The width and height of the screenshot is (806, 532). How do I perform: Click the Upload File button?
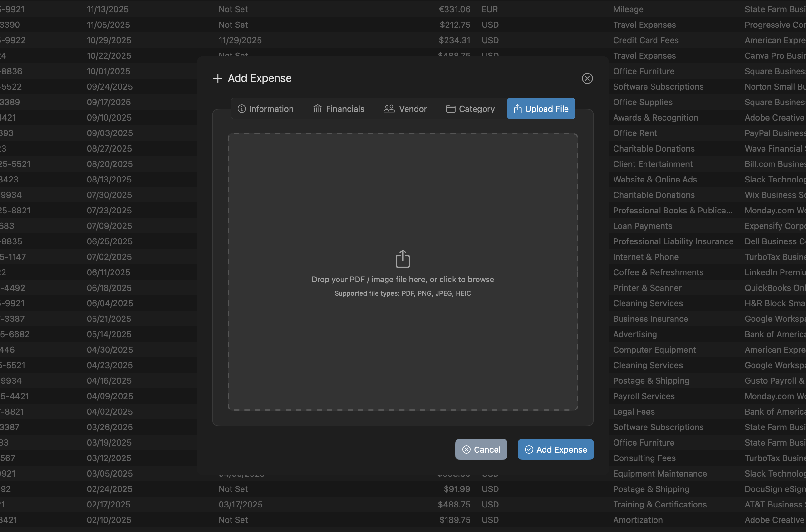coord(541,109)
